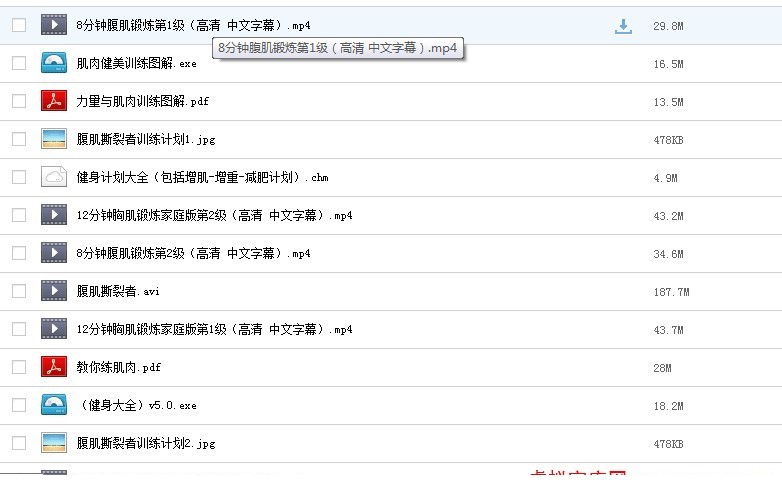Click the 28M size value
The height and width of the screenshot is (498, 782).
[x=662, y=368]
